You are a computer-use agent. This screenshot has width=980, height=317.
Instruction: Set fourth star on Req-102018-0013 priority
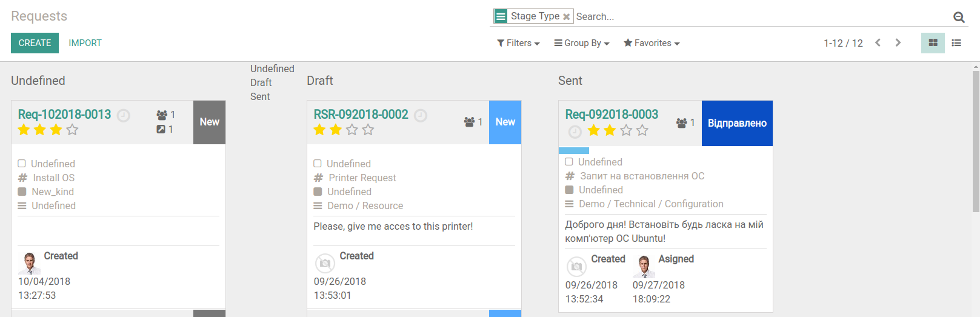pos(73,130)
